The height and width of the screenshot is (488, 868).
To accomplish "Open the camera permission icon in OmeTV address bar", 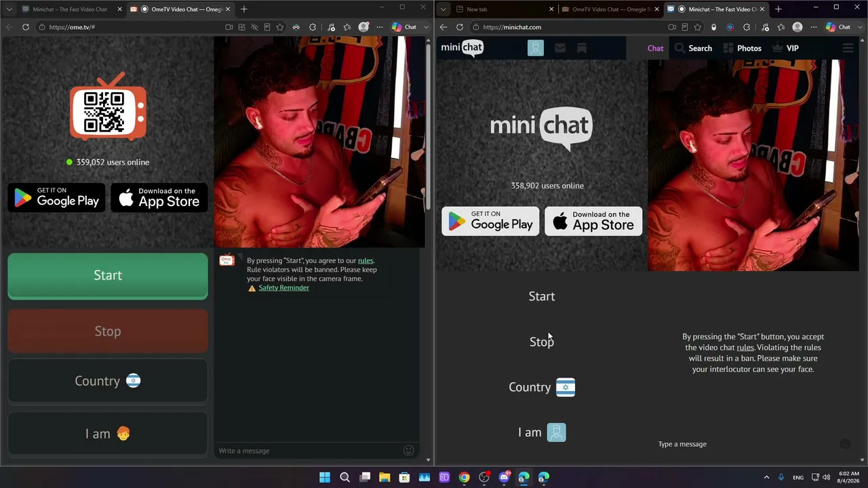I will tap(229, 27).
